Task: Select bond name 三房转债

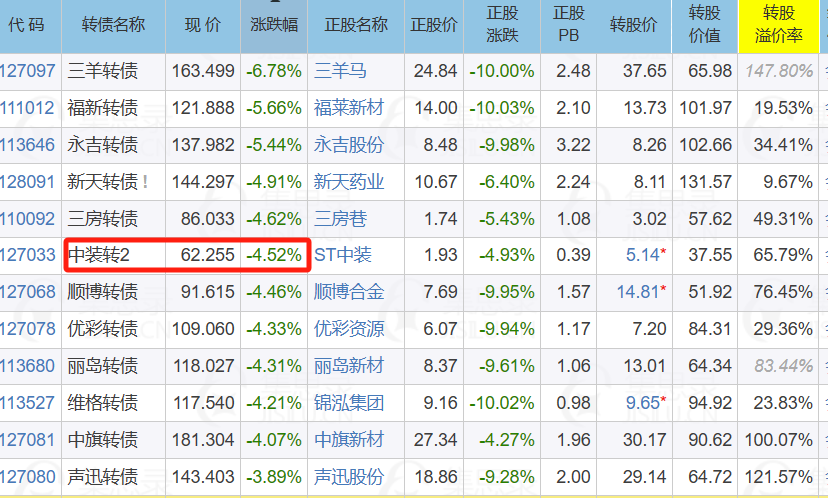Action: click(x=102, y=219)
